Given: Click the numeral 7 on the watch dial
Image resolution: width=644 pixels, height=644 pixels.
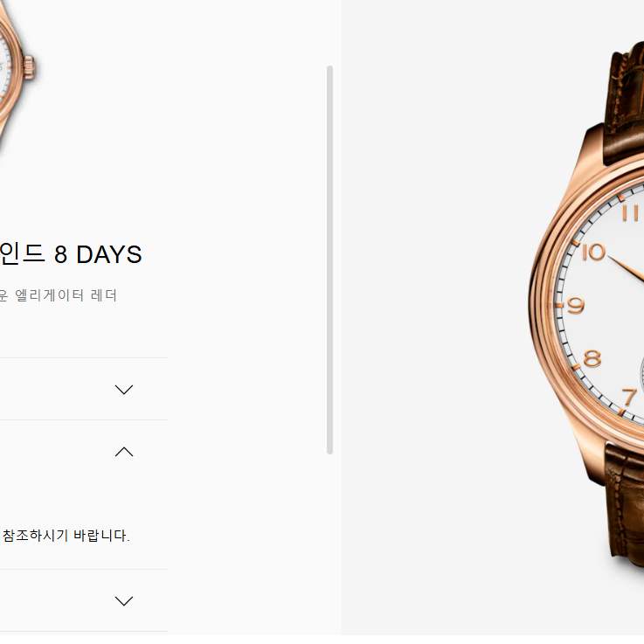Looking at the screenshot, I should tap(629, 398).
